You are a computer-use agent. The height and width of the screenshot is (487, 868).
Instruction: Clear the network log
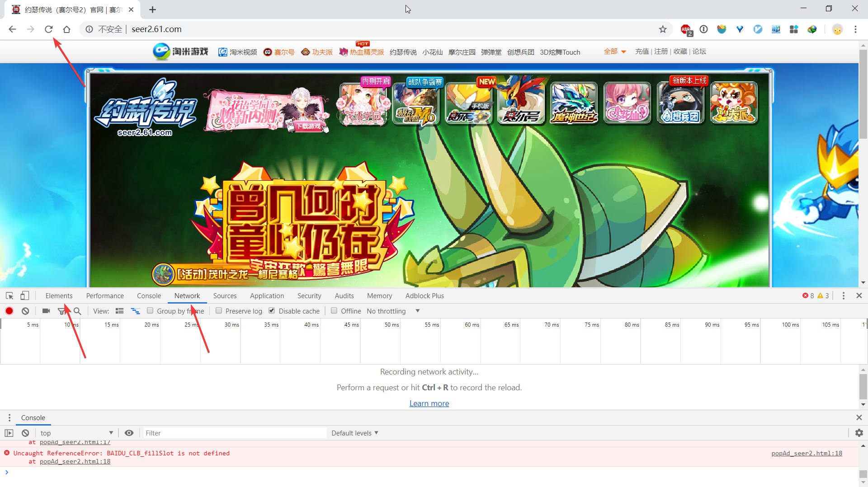tap(25, 311)
